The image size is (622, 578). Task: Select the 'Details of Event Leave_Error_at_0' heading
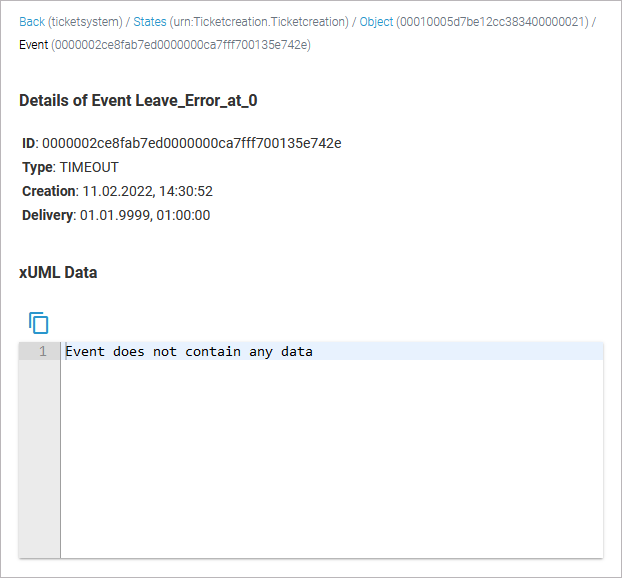click(138, 101)
